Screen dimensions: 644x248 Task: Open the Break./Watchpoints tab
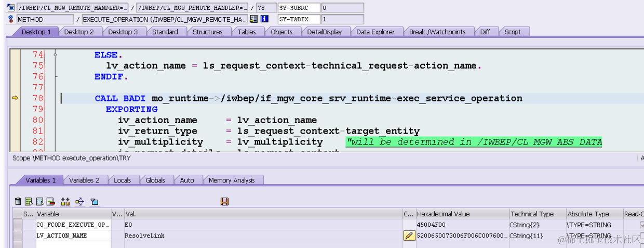click(437, 32)
